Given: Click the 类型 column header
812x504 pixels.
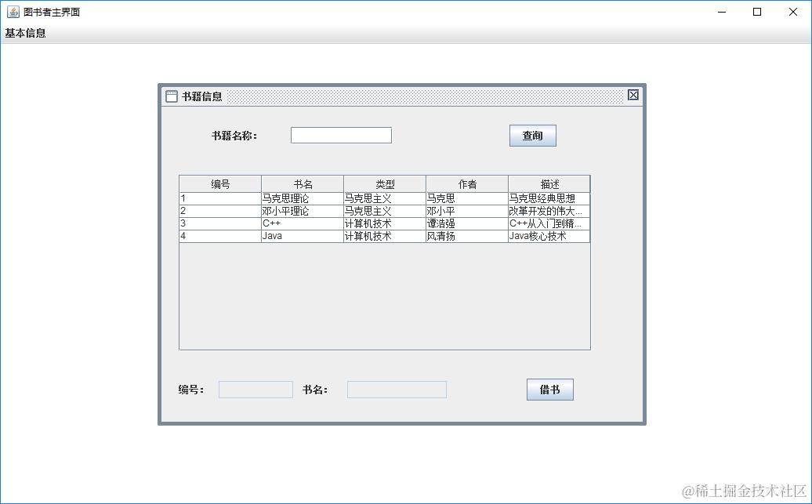Looking at the screenshot, I should [x=385, y=183].
